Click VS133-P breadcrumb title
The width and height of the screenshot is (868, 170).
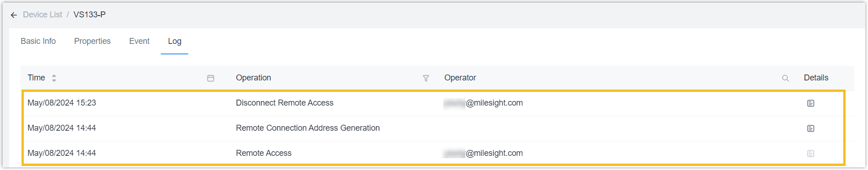pyautogui.click(x=90, y=15)
